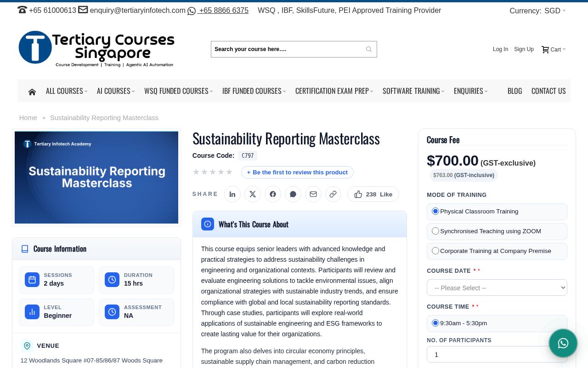
Task: Click the Home breadcrumb link
Action: pyautogui.click(x=28, y=118)
